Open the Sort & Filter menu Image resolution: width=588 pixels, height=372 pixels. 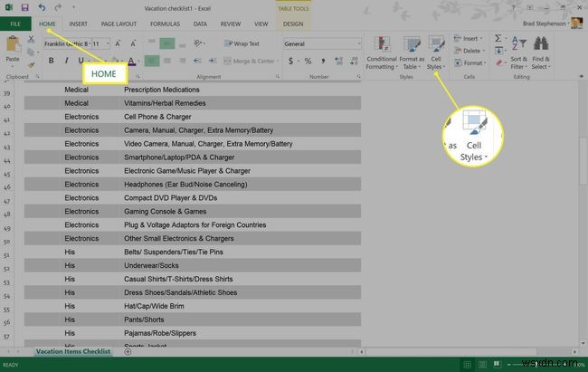coord(519,52)
